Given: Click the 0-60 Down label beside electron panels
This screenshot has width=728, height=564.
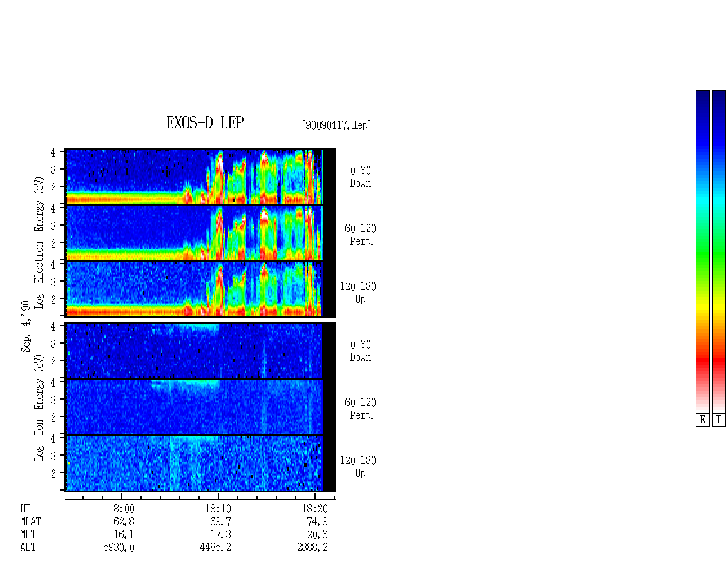Looking at the screenshot, I should click(x=360, y=177).
